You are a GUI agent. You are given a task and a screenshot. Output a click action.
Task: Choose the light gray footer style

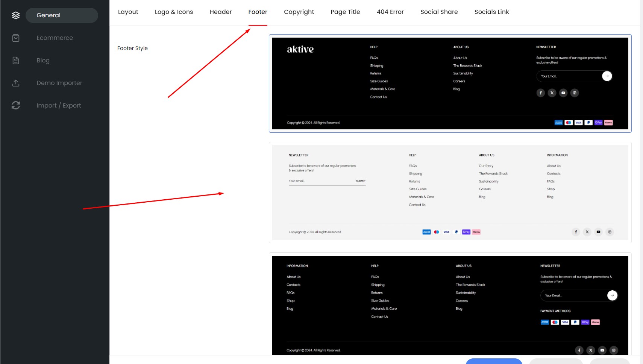[450, 193]
